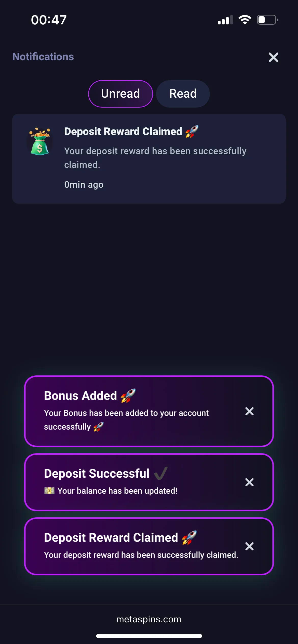Close the Notifications panel
This screenshot has height=644, width=298.
pos(273,57)
